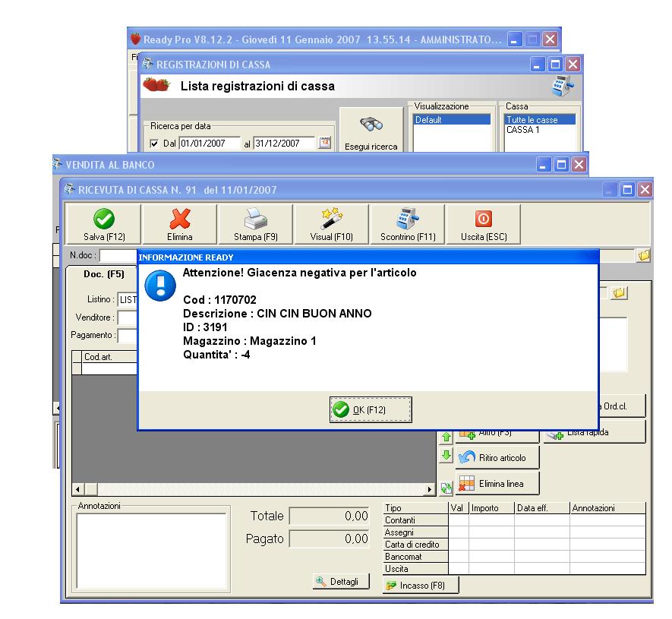
Task: Select Default in Visualizzazione list
Action: [x=452, y=119]
